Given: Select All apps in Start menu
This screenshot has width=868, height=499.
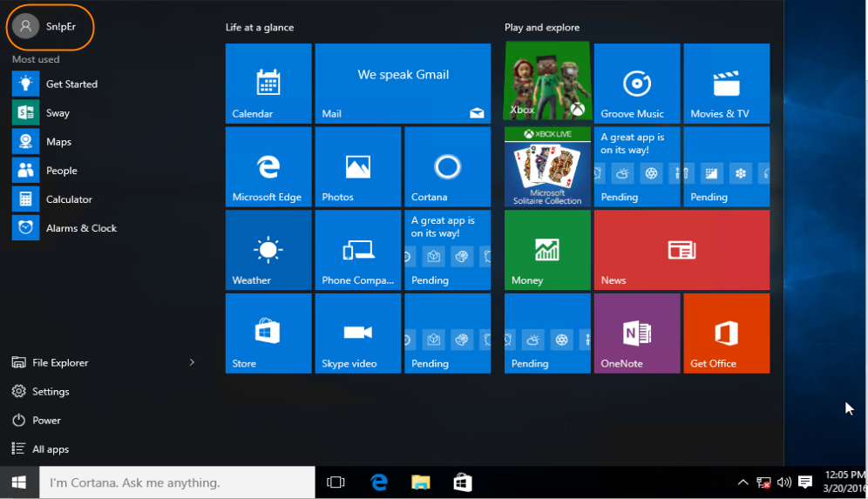Looking at the screenshot, I should [50, 449].
